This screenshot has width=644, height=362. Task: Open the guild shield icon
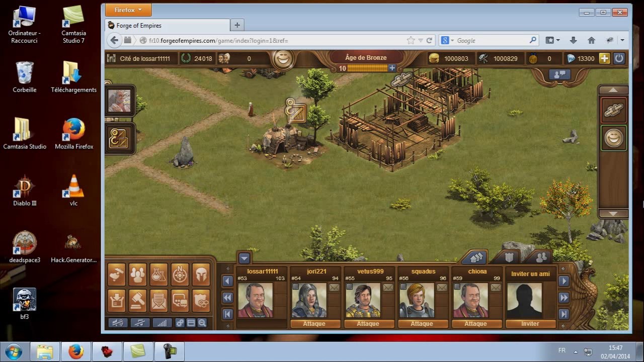coord(201,301)
